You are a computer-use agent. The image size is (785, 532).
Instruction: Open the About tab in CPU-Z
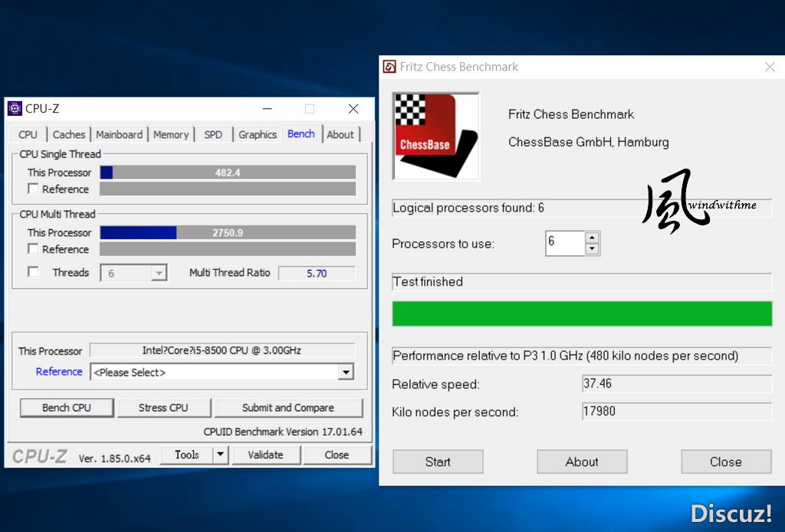point(340,135)
